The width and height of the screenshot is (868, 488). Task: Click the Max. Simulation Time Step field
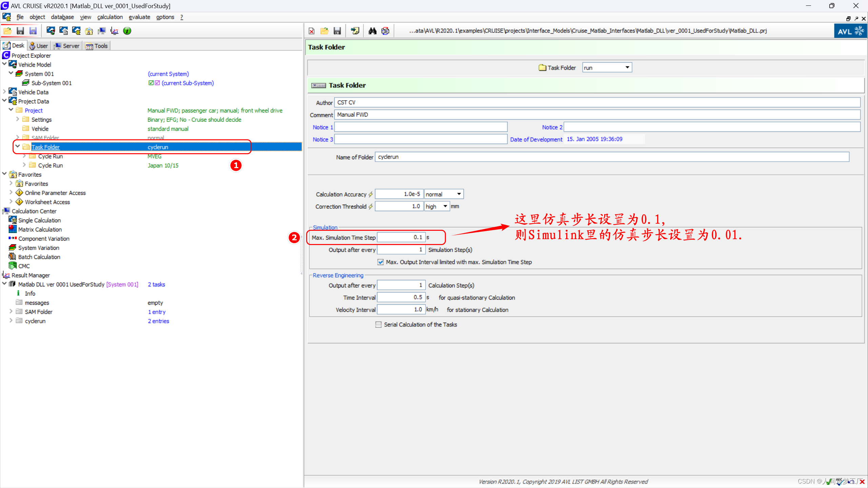click(401, 237)
